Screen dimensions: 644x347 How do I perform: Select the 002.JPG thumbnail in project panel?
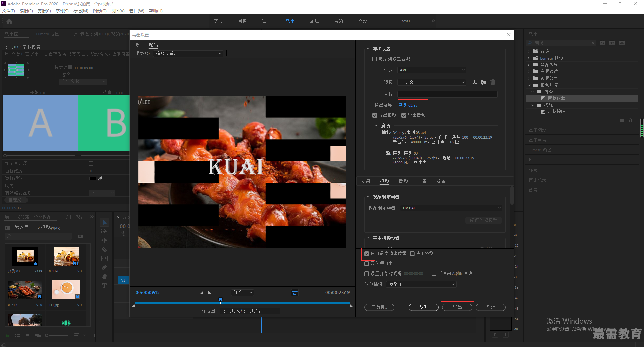[25, 290]
